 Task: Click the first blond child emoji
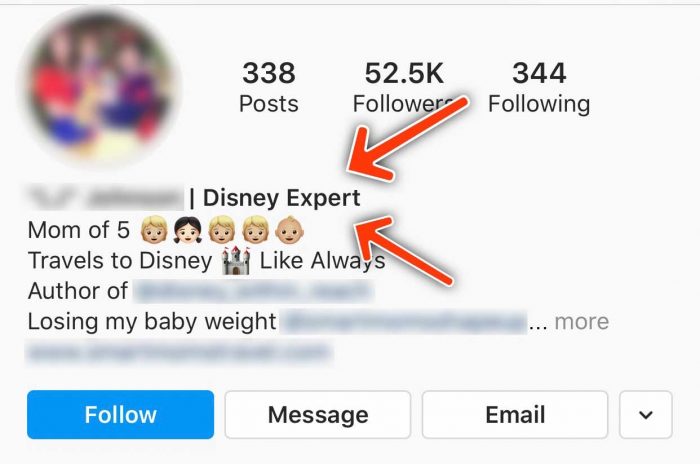(x=154, y=230)
